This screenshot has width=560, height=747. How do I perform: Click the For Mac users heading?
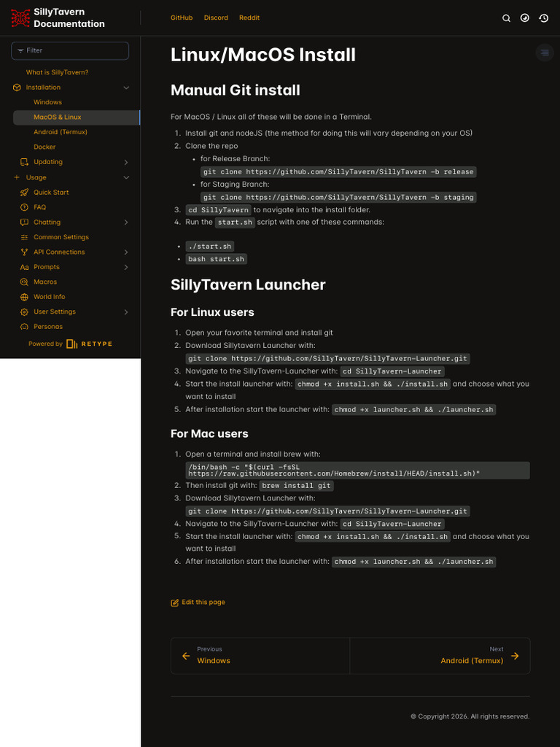(209, 433)
